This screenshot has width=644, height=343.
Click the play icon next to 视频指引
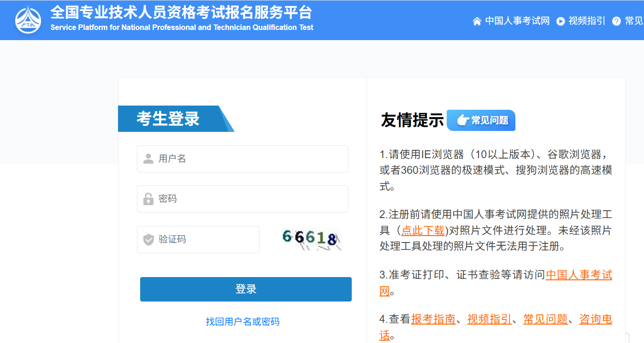pos(560,21)
